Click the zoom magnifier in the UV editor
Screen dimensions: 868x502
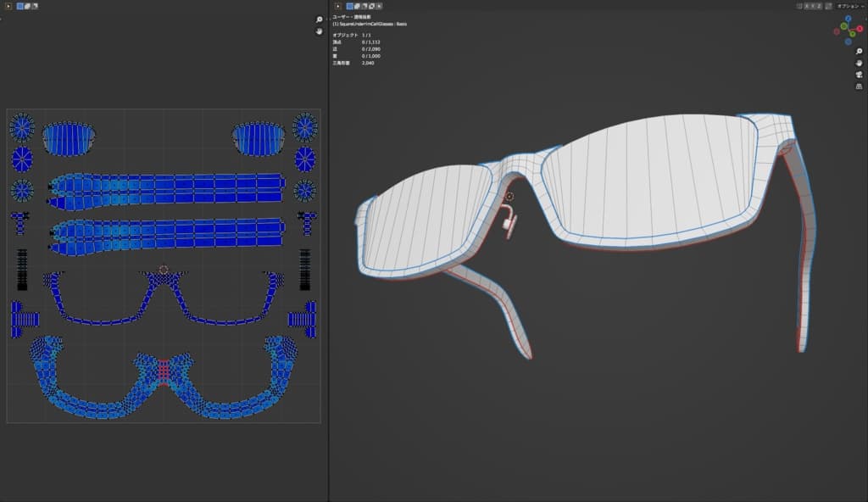pyautogui.click(x=319, y=20)
